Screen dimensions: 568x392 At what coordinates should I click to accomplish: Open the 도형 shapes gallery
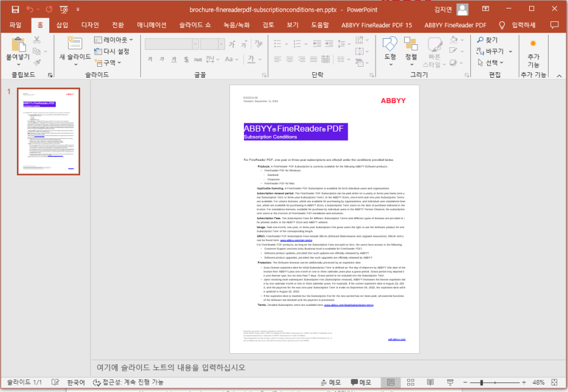coord(390,52)
